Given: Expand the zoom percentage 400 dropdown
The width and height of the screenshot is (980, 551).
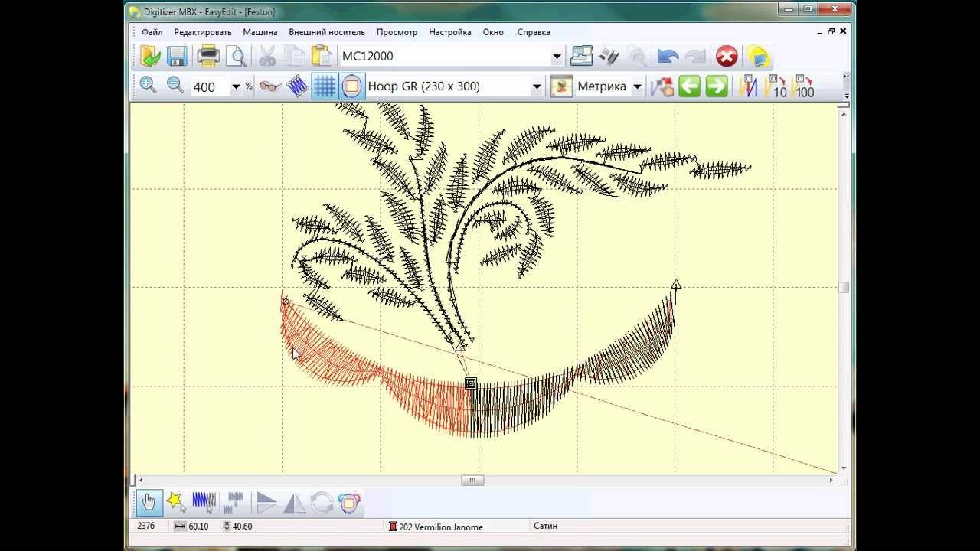Looking at the screenshot, I should tap(236, 86).
